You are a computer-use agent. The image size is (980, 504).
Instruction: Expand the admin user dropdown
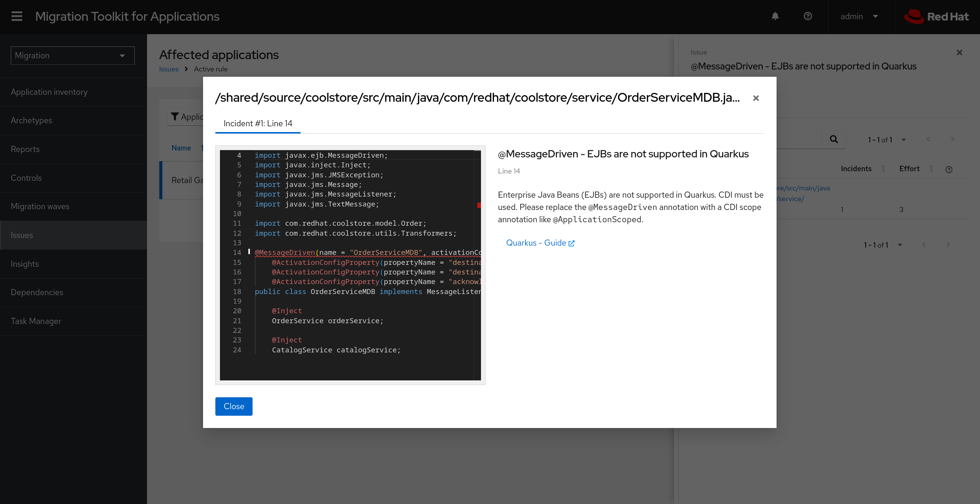tap(859, 17)
